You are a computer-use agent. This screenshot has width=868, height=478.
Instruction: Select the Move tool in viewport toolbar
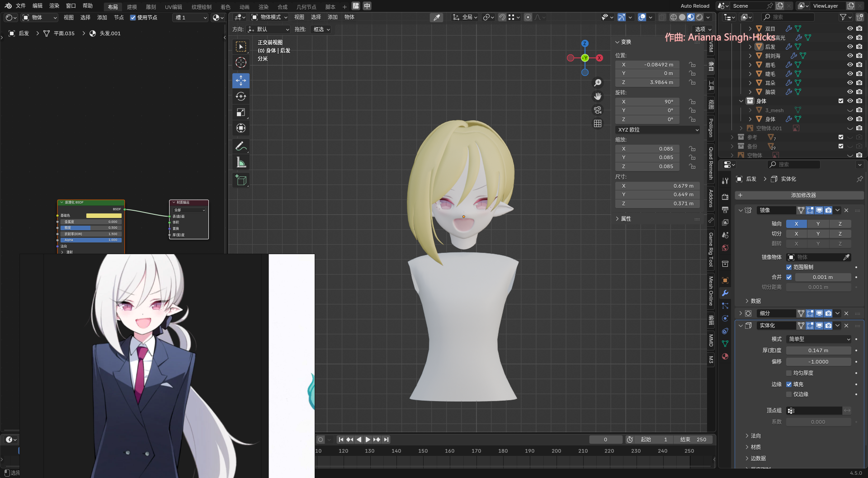click(241, 80)
